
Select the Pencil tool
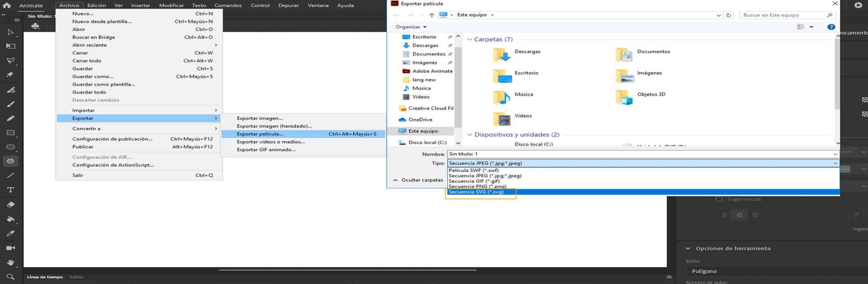click(10, 118)
